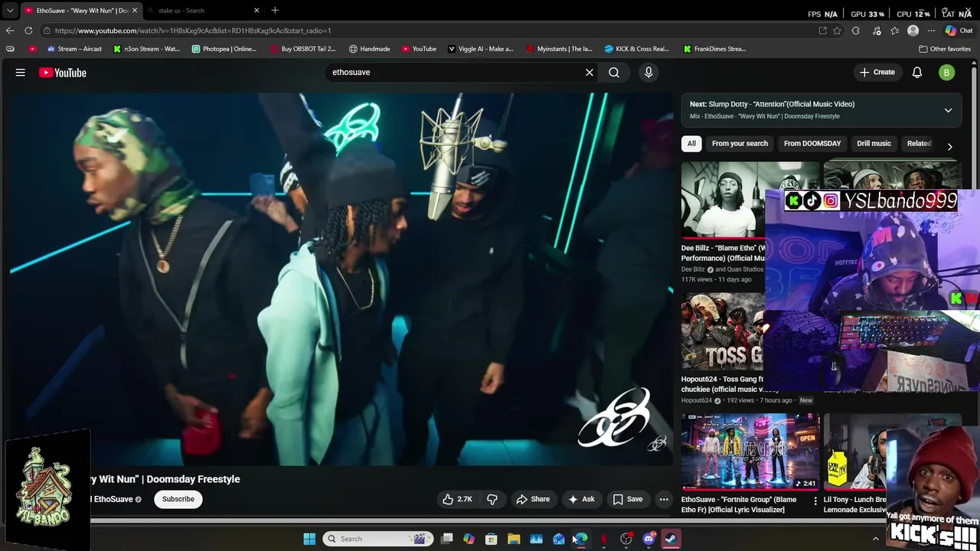Viewport: 980px width, 551px height.
Task: Open Stream – Aircast bookmark
Action: pos(74,49)
